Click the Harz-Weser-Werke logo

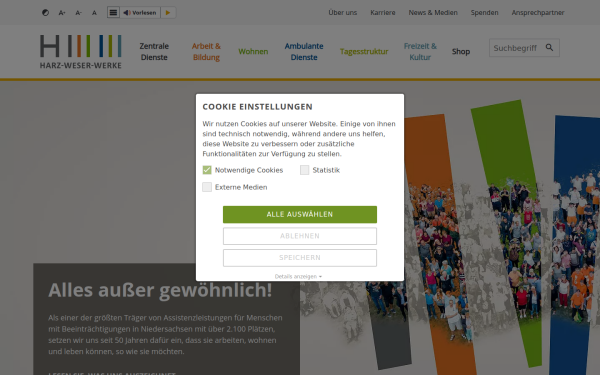pos(80,52)
